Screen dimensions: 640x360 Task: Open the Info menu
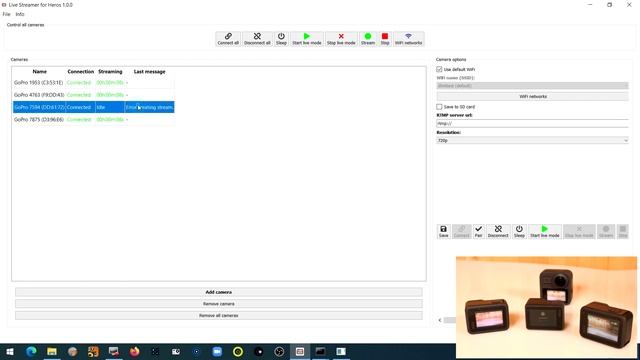click(x=20, y=14)
